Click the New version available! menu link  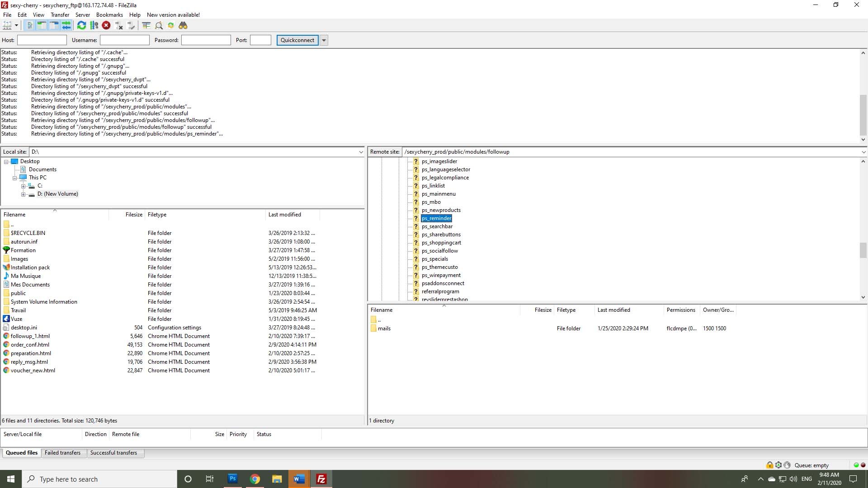click(x=173, y=15)
